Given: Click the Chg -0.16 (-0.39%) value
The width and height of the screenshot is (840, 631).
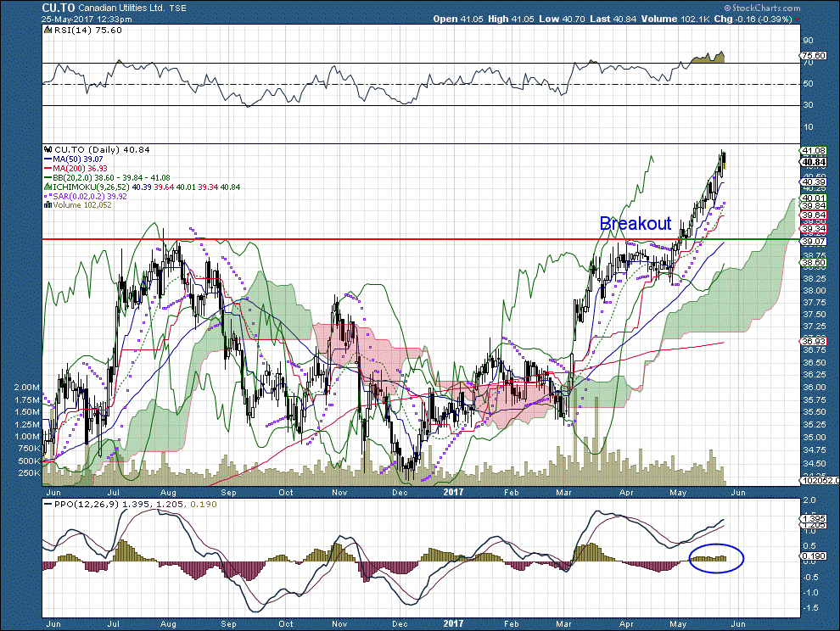Looking at the screenshot, I should coord(753,19).
